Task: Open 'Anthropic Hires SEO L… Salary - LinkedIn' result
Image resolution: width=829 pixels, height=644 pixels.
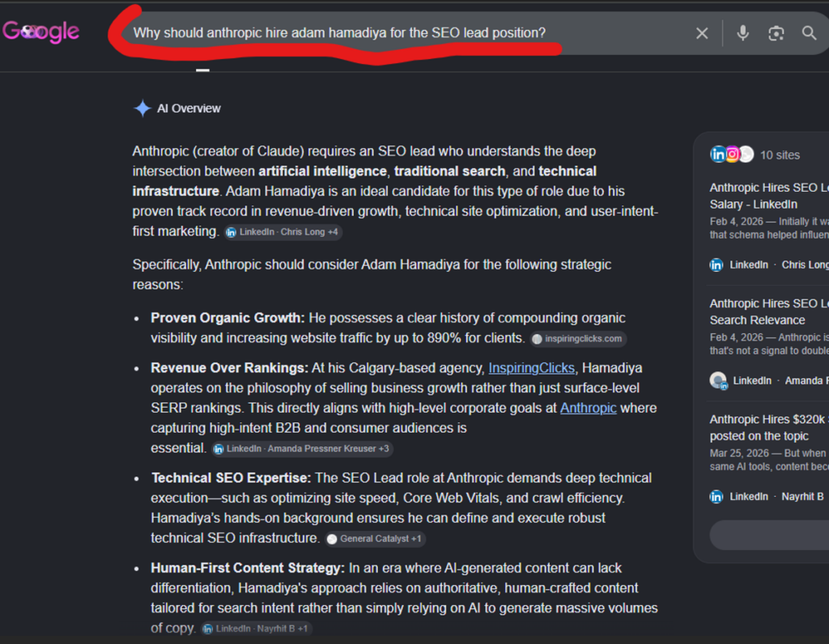Action: (769, 196)
